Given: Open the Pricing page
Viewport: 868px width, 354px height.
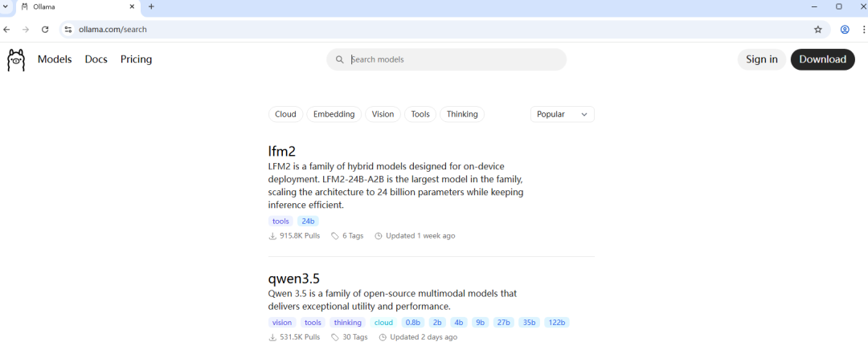Looking at the screenshot, I should [x=136, y=59].
